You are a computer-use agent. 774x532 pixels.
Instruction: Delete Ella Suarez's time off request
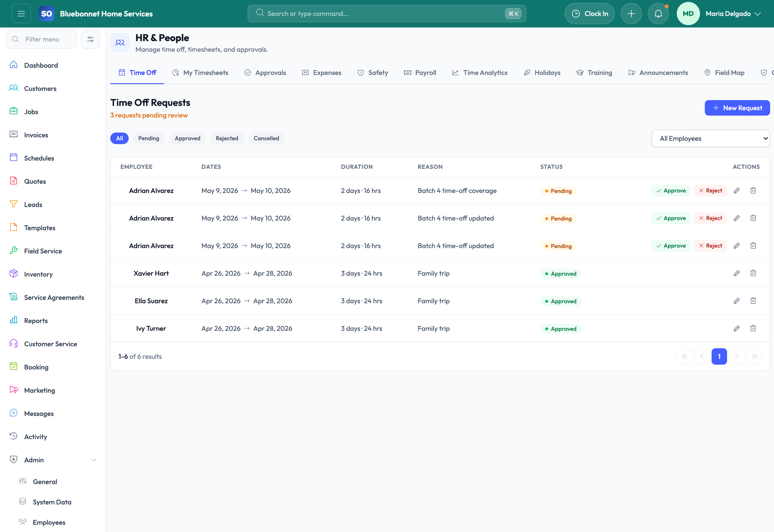(x=753, y=301)
